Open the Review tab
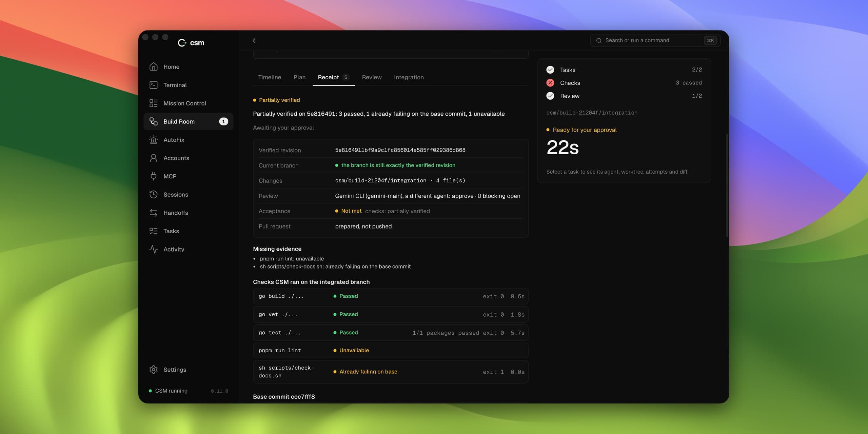The height and width of the screenshot is (434, 868). pyautogui.click(x=372, y=77)
